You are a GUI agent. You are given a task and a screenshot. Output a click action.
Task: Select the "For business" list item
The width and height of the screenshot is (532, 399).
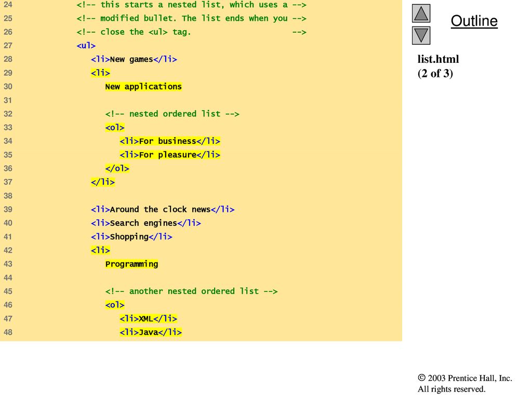pos(170,141)
